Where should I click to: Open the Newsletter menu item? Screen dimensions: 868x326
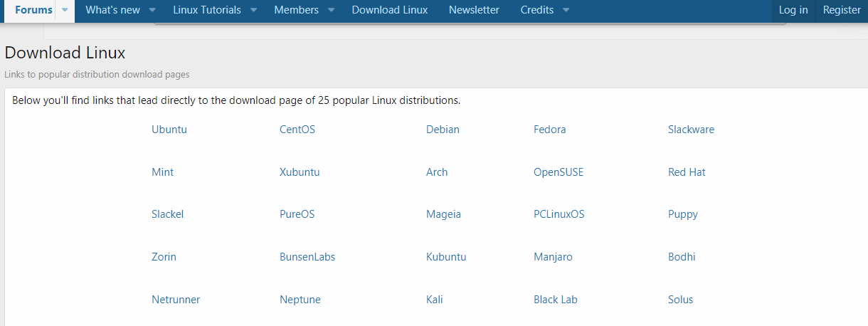[x=474, y=10]
